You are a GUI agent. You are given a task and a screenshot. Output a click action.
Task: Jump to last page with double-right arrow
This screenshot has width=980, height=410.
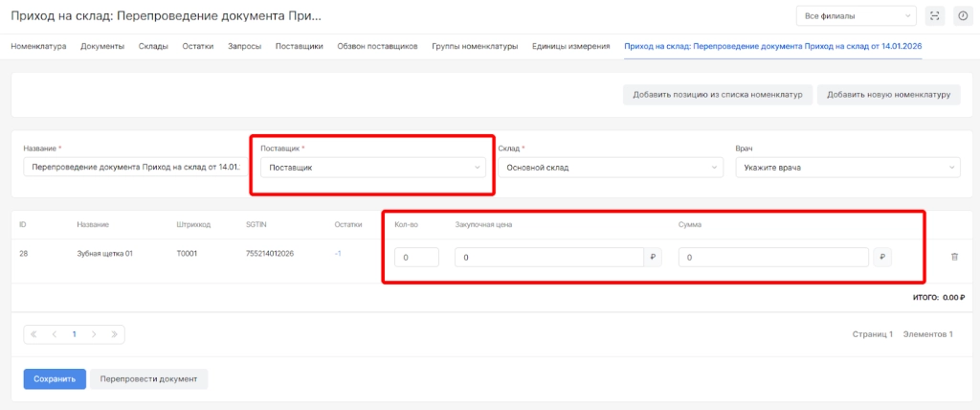pos(114,334)
